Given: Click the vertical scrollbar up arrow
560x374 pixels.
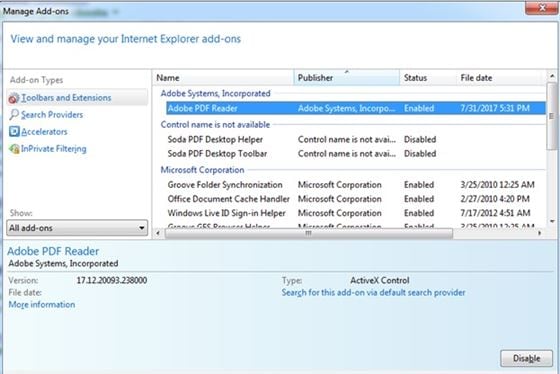Looking at the screenshot, I should pyautogui.click(x=552, y=76).
